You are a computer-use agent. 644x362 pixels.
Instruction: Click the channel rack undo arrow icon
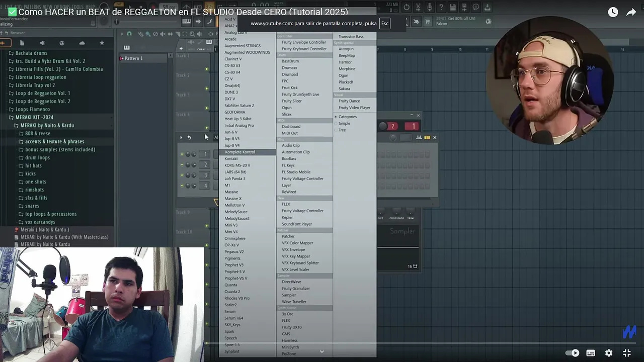point(189,137)
